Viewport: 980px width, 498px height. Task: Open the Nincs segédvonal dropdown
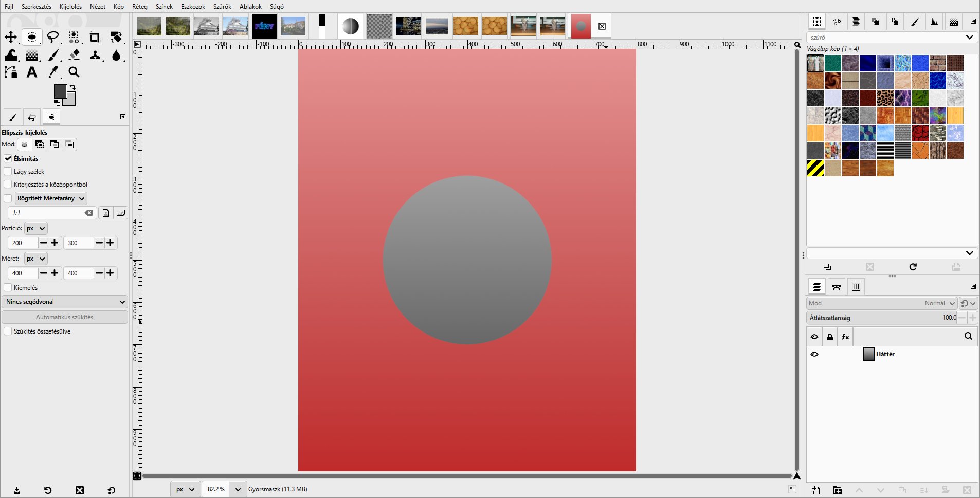pos(65,302)
